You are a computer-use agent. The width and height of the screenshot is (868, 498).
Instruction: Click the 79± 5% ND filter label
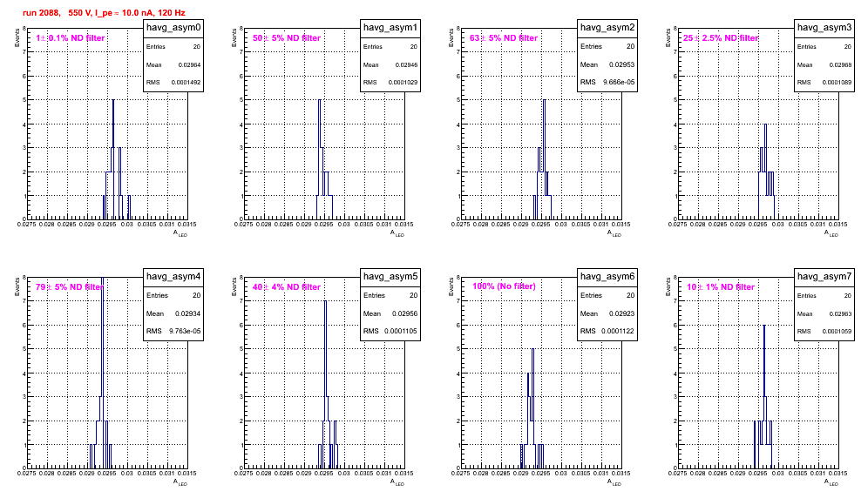[x=70, y=287]
